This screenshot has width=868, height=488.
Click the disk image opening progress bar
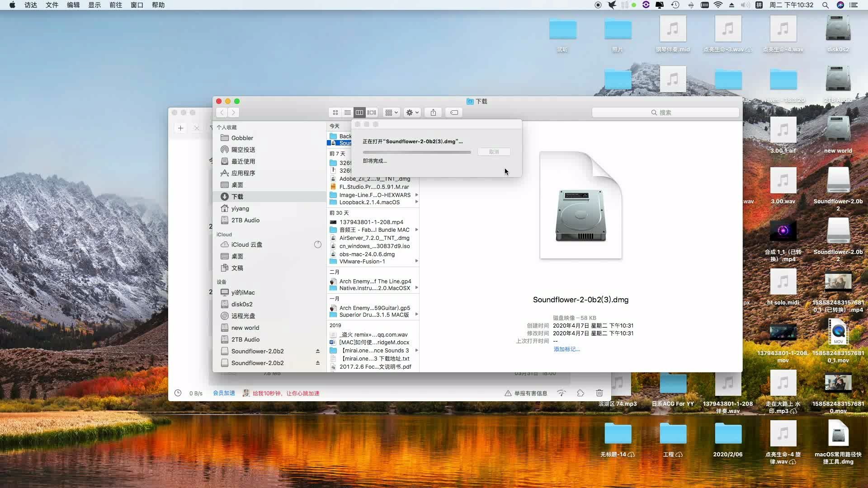tap(416, 152)
